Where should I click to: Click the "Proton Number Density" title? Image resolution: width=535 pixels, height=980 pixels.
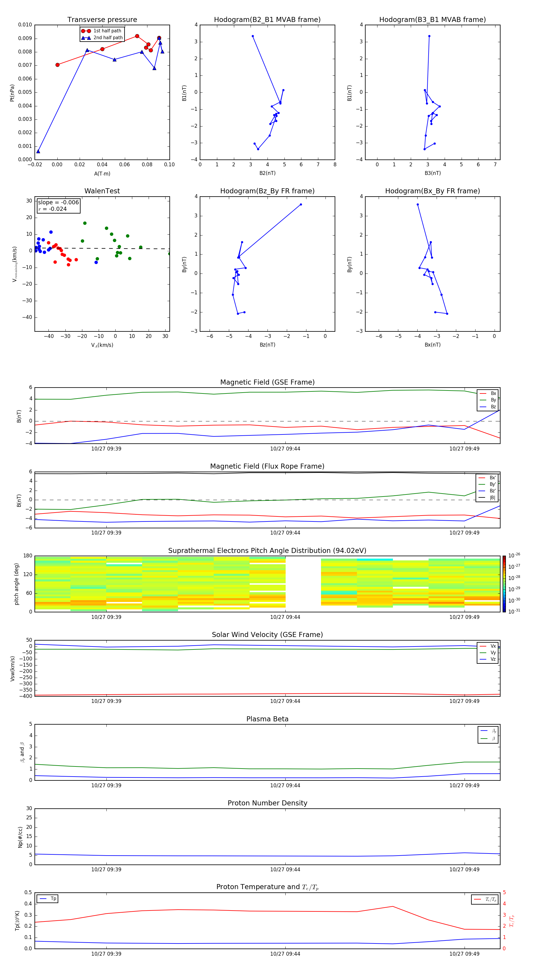coord(267,803)
